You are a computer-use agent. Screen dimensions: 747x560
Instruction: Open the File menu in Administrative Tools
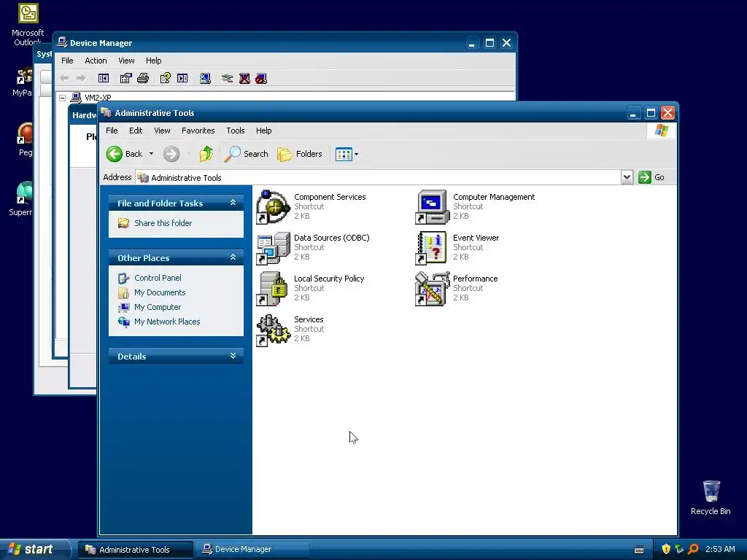[112, 131]
